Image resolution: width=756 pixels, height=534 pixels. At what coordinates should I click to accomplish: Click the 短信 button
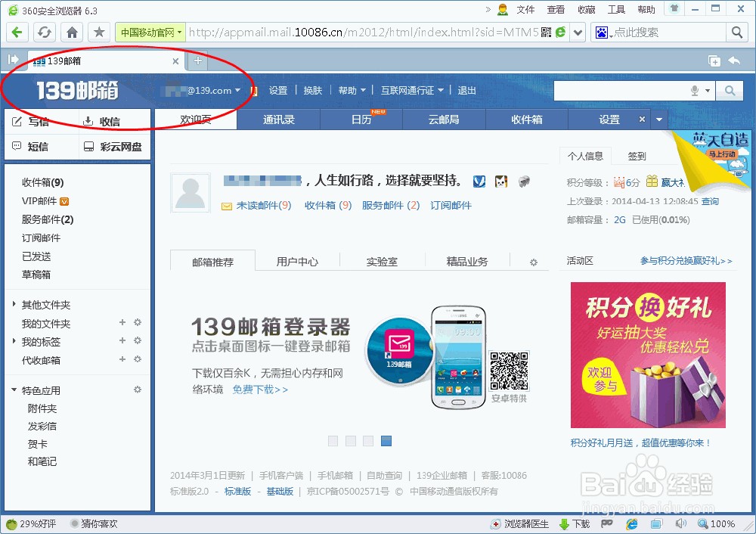30,147
